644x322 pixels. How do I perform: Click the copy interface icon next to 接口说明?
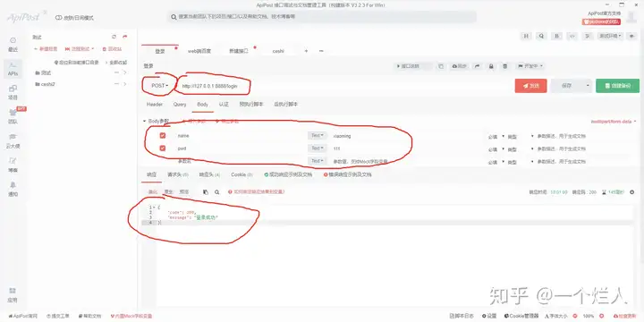[441, 66]
